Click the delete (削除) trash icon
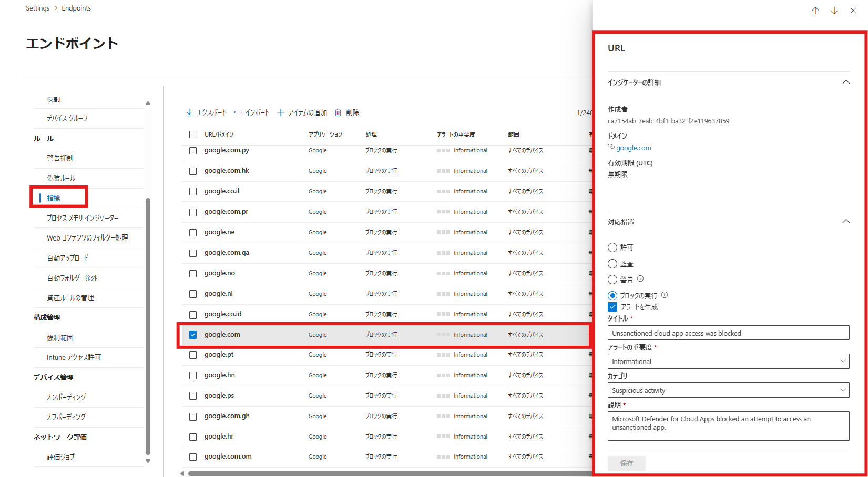The image size is (868, 477). tap(338, 112)
